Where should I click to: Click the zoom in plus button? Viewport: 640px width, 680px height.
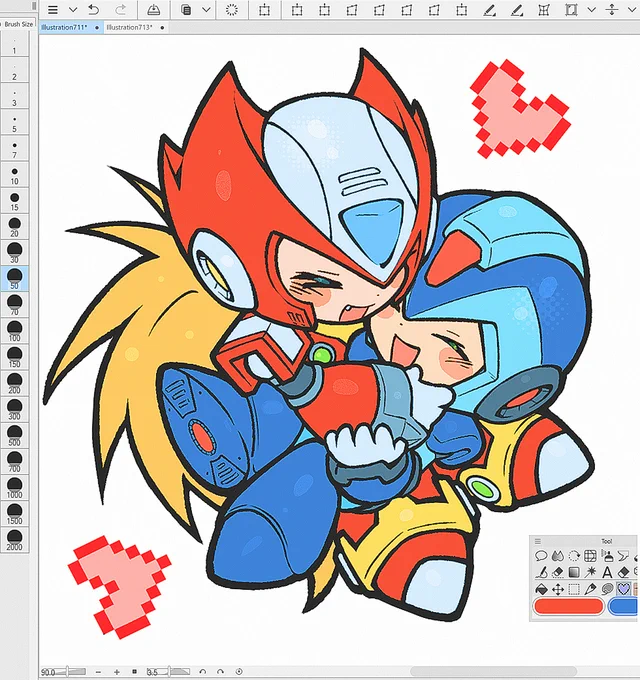click(117, 672)
